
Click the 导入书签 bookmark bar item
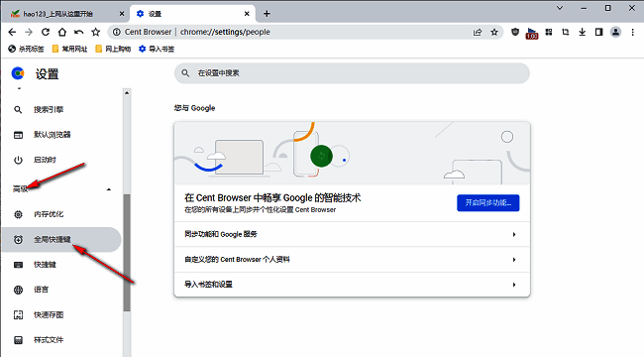157,49
